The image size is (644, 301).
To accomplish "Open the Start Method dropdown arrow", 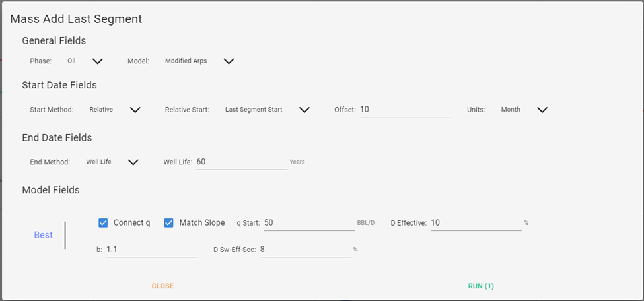I will [135, 110].
